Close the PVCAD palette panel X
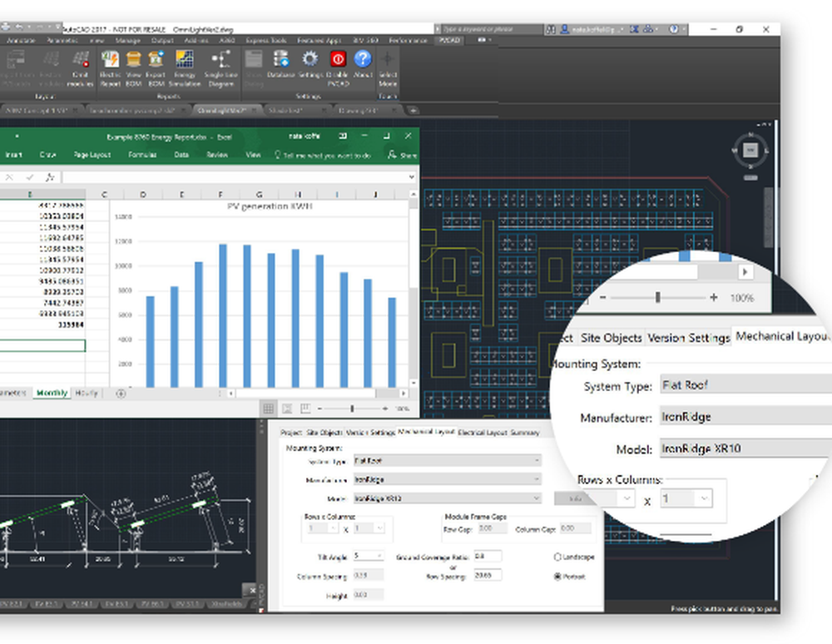 tap(253, 590)
